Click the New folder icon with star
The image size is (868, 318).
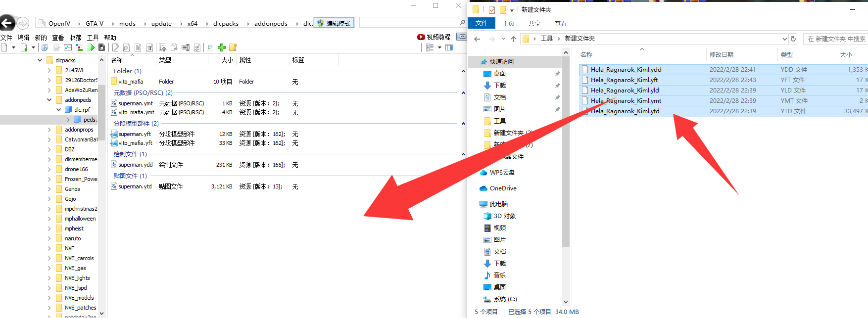coord(233,47)
